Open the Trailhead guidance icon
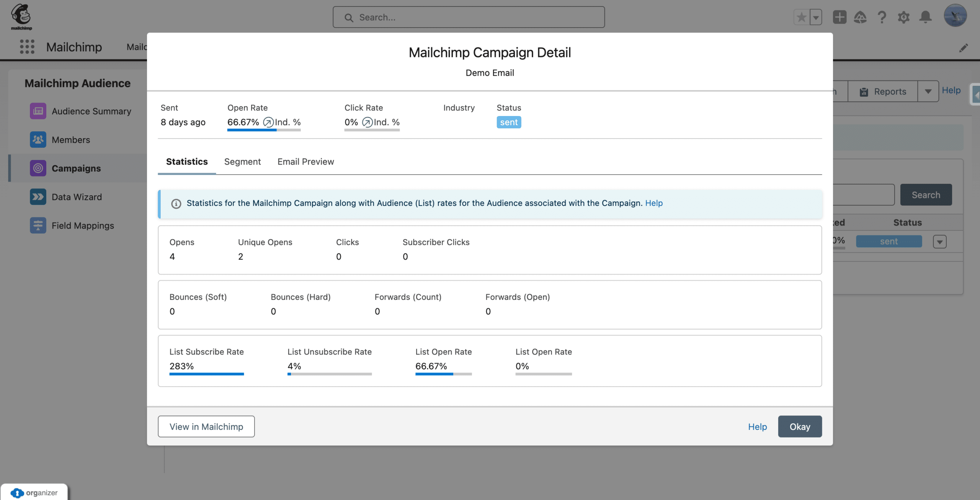 [860, 17]
